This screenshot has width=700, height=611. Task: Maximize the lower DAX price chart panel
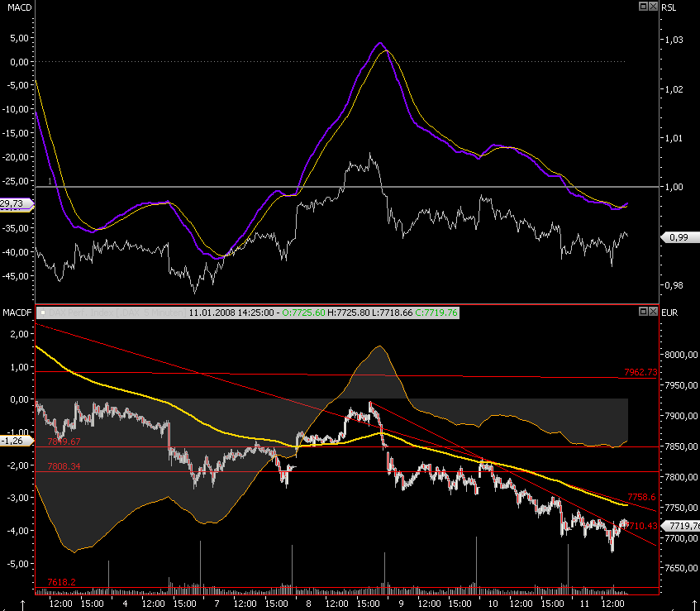tap(643, 312)
